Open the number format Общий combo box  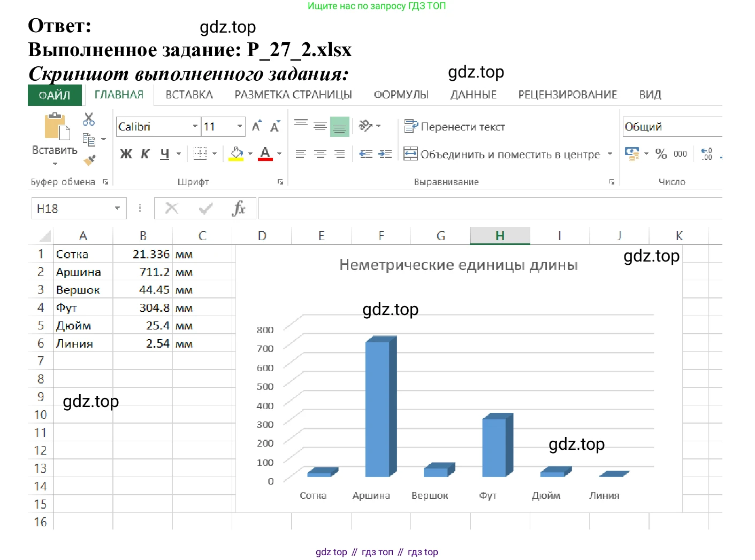(673, 126)
